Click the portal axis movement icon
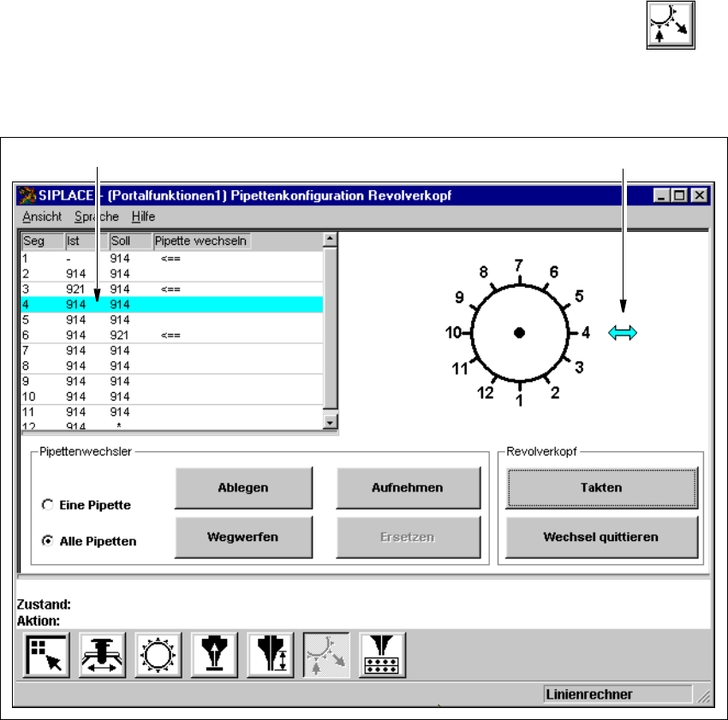 (102, 655)
